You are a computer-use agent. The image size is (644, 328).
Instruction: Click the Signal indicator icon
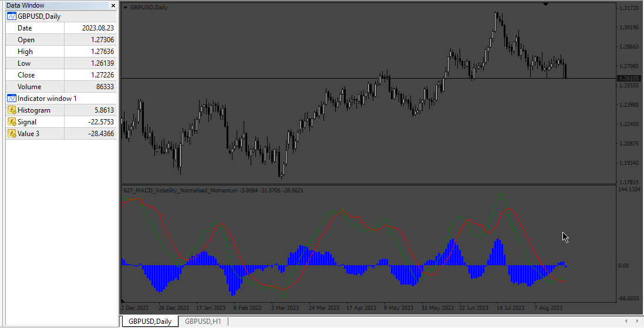click(x=12, y=122)
